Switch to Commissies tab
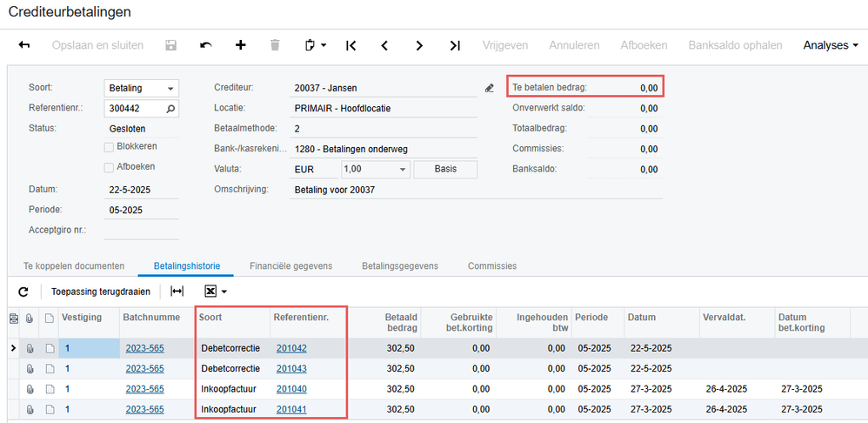 coord(492,266)
